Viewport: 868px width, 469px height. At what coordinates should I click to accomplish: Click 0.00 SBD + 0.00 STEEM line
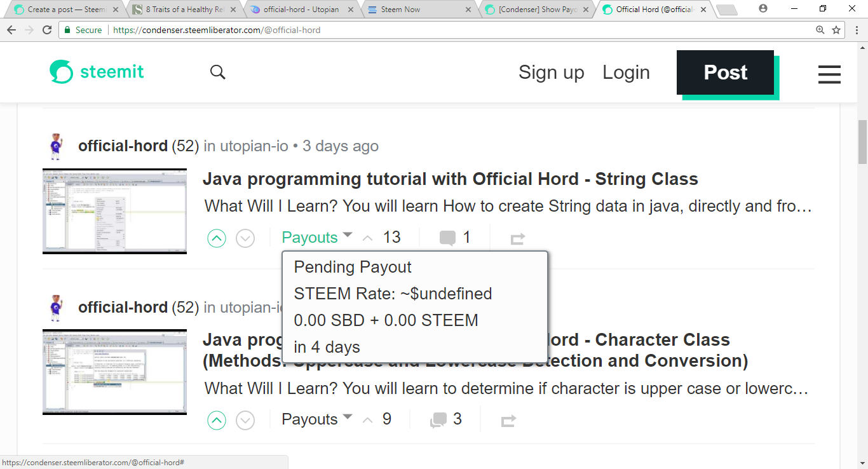(x=386, y=320)
